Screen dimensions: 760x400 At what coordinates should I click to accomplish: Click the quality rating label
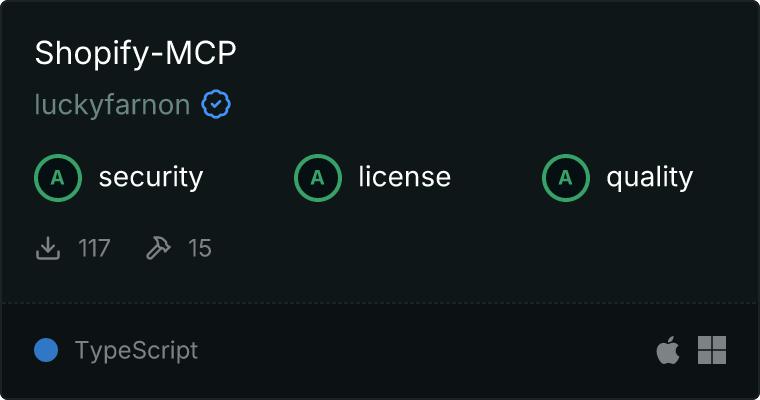[x=649, y=178]
